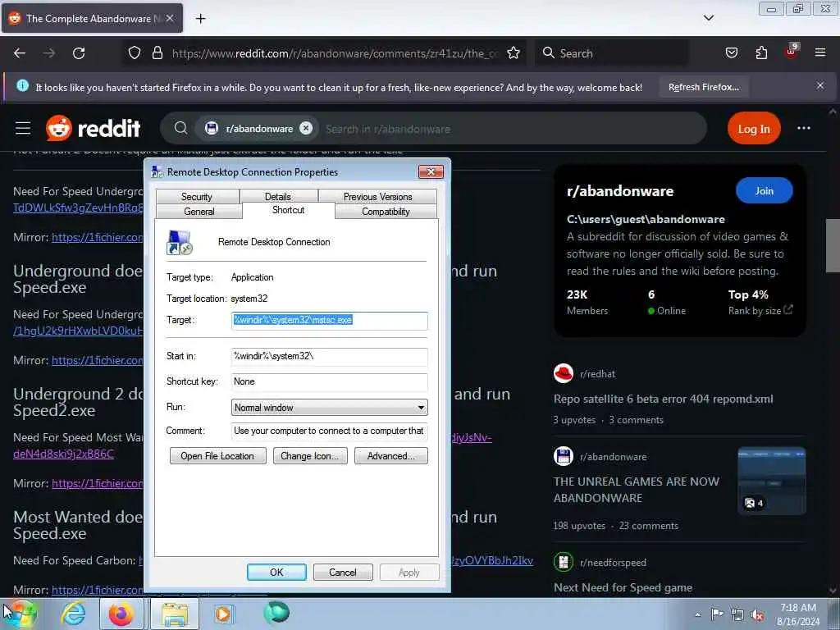Switch to Compatibility tab
This screenshot has width=840, height=630.
(386, 212)
